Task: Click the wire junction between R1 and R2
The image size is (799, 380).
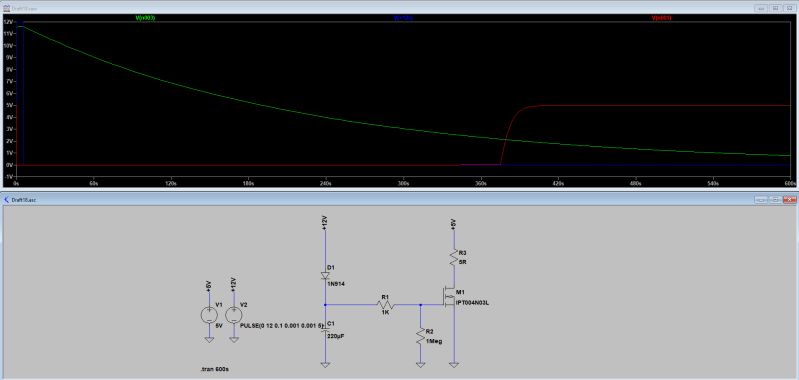Action: pyautogui.click(x=420, y=305)
